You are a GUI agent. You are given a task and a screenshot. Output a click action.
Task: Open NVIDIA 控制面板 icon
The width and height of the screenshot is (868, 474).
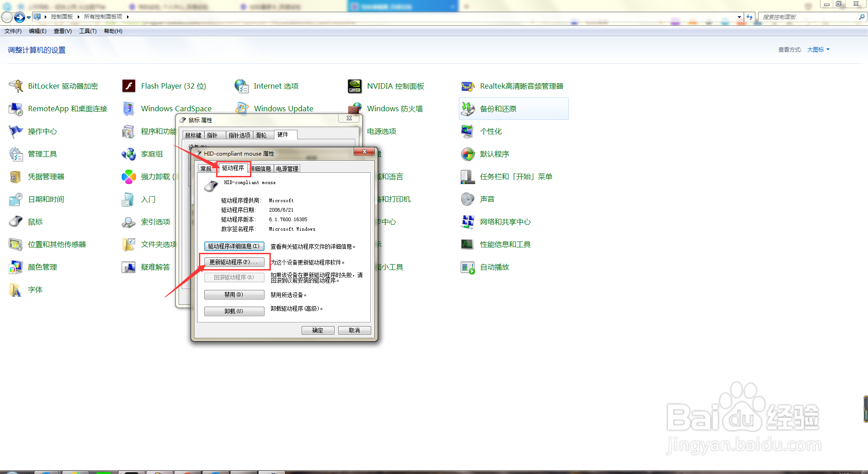(355, 86)
